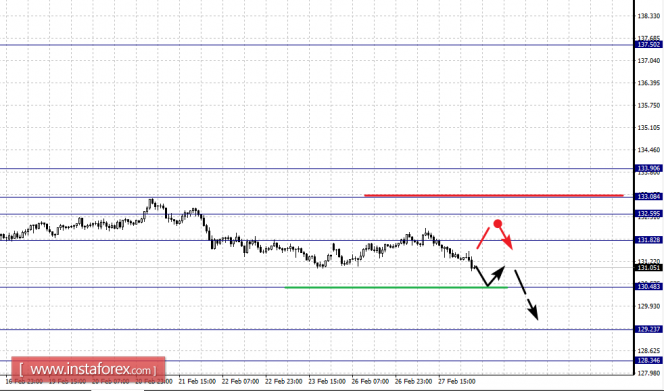Click the 22 Feb 23:00 time label
Screen dimensions: 664x391
284,381
